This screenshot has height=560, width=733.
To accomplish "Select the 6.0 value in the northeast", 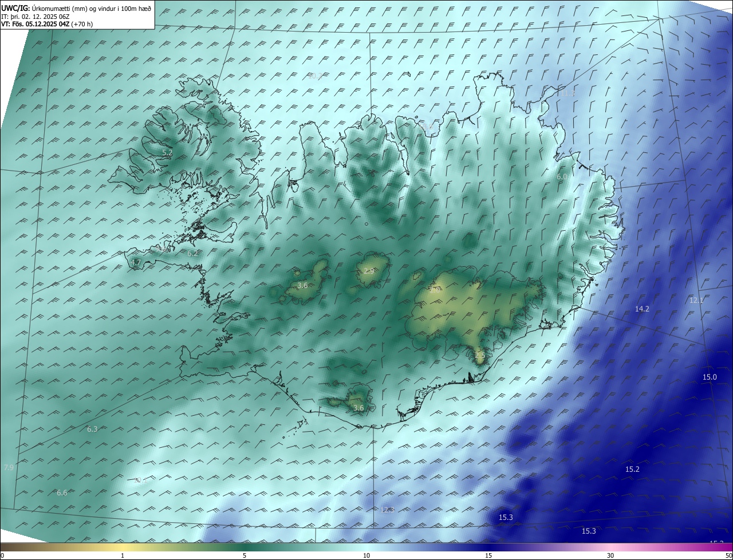I will [562, 177].
